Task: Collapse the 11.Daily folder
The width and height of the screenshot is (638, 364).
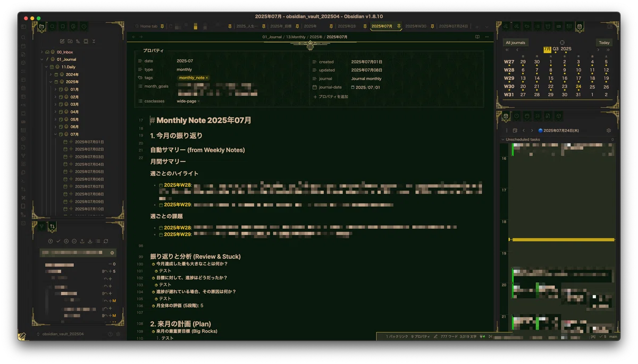Action: [x=46, y=67]
